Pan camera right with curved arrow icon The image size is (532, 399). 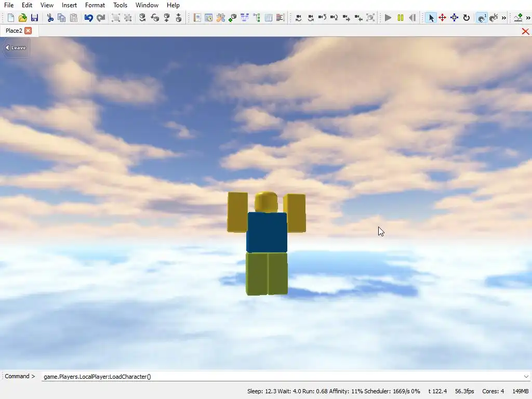(334, 18)
